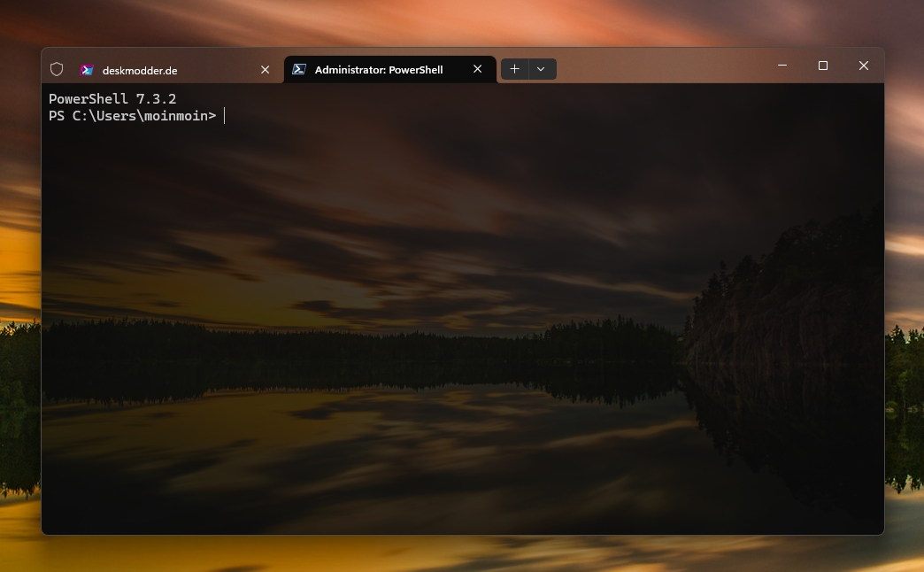Click the administrator shield icon
Image resolution: width=924 pixels, height=572 pixels.
tap(57, 70)
